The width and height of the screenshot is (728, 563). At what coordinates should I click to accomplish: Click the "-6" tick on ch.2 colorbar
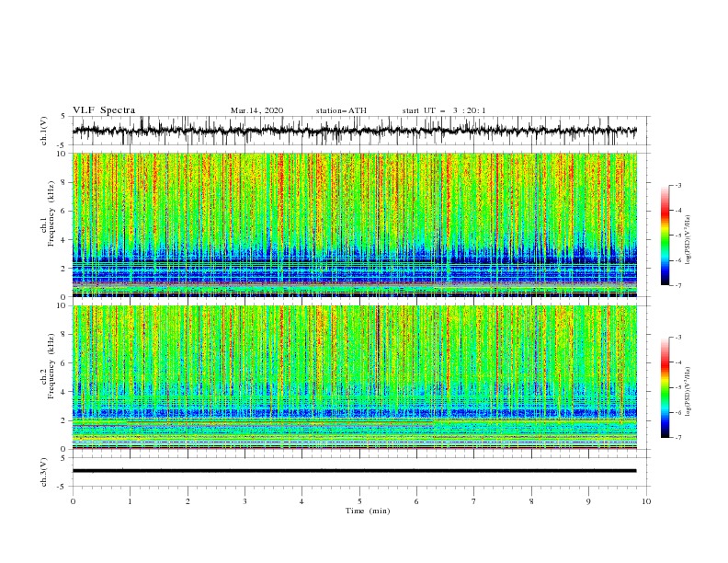point(677,412)
